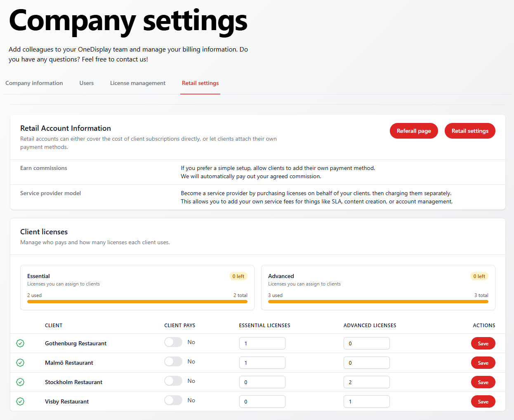Image resolution: width=514 pixels, height=420 pixels.
Task: Open the Company information tab
Action: tap(34, 83)
